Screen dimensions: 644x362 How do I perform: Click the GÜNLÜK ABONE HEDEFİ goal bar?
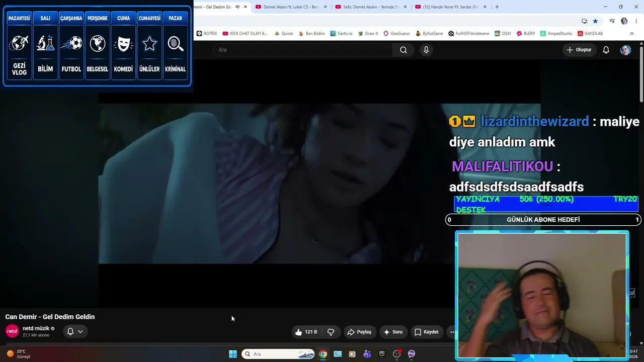[x=543, y=220]
